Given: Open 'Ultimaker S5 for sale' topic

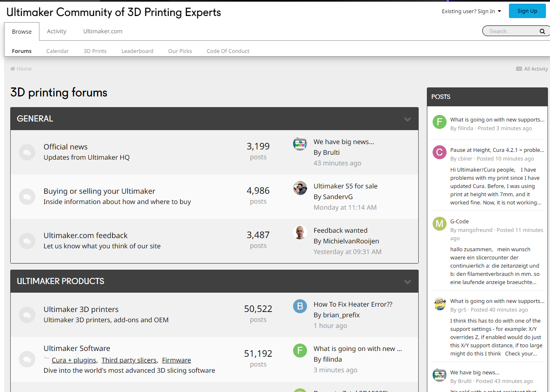Looking at the screenshot, I should pyautogui.click(x=346, y=186).
